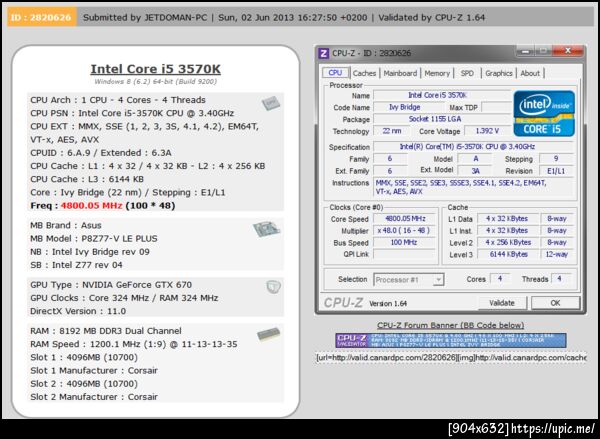600x439 pixels.
Task: Click the CPU-Z Forum Banner link
Action: point(450,325)
